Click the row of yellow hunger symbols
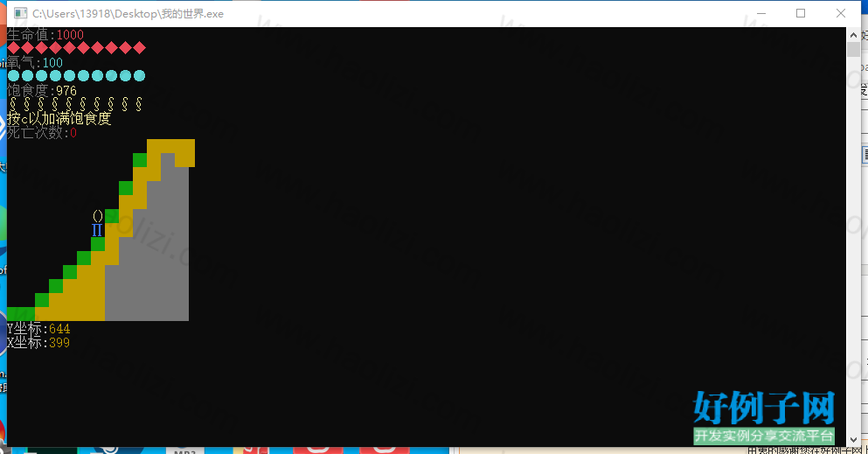This screenshot has width=868, height=454. pos(76,104)
